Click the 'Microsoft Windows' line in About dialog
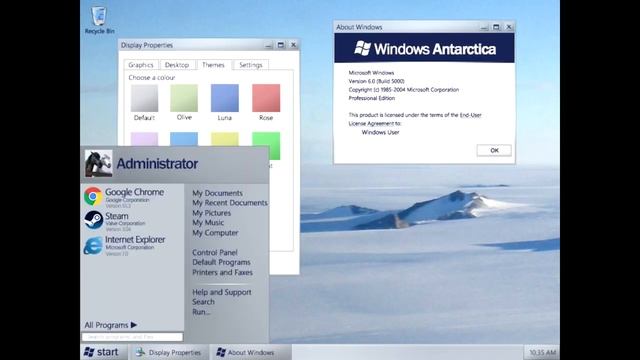The image size is (640, 360). (371, 73)
